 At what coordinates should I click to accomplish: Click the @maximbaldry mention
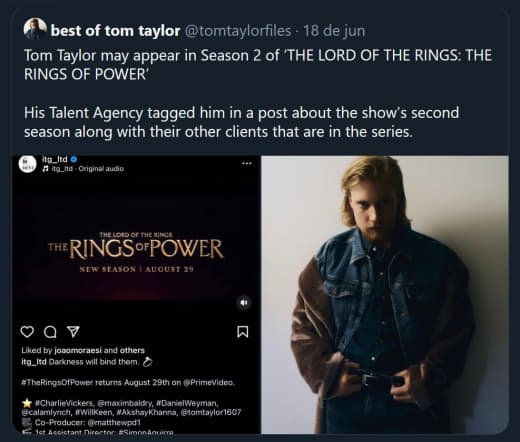pos(125,403)
